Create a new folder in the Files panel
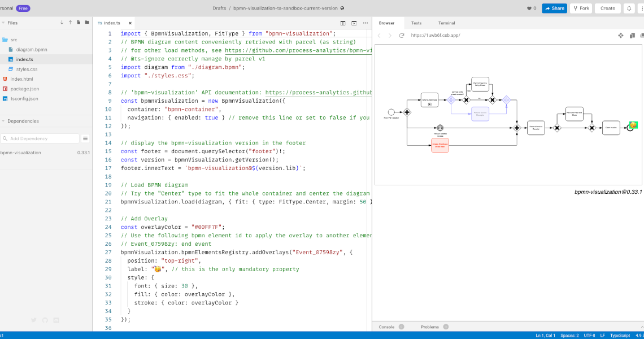644x339 pixels. click(87, 22)
